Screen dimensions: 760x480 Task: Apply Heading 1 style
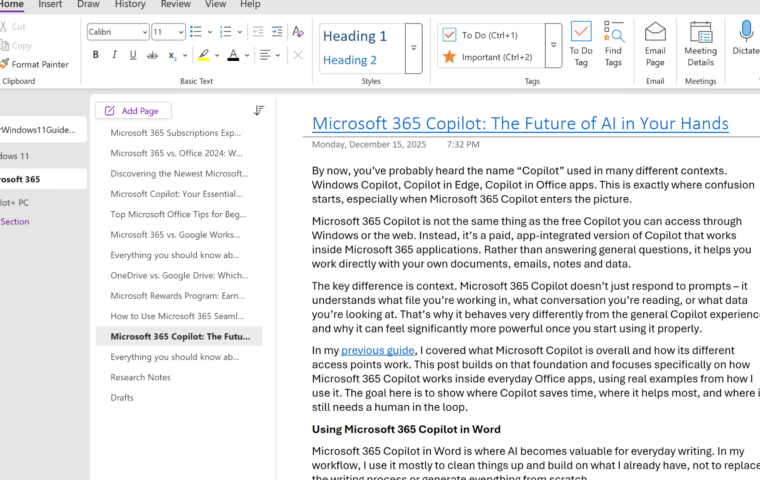355,36
